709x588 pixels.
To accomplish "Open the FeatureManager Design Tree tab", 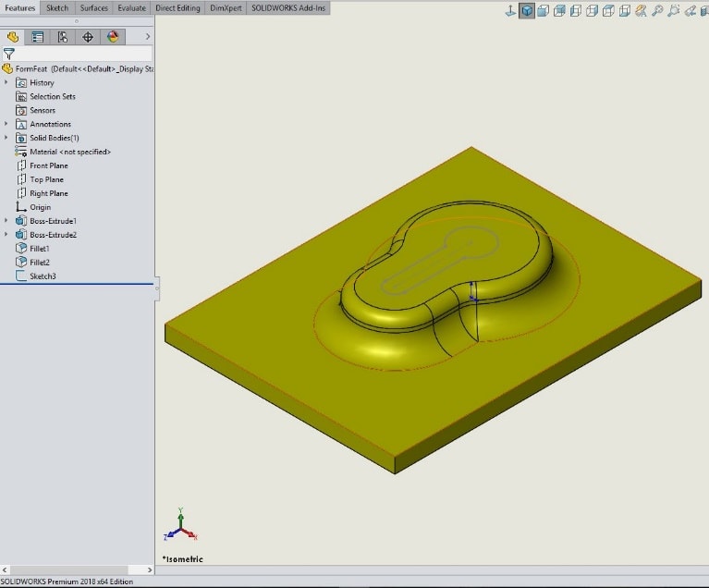I will [x=13, y=37].
